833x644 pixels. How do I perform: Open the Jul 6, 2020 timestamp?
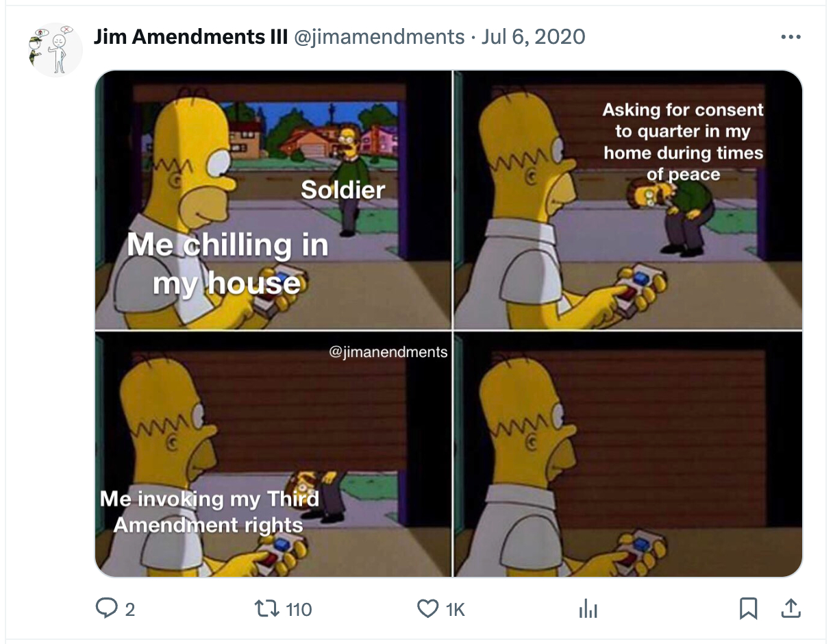click(x=533, y=36)
